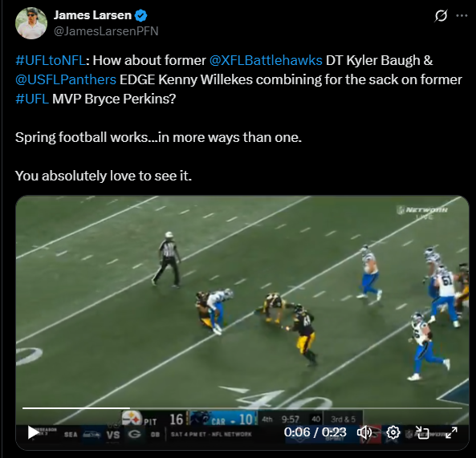This screenshot has height=458, width=476.
Task: Visit the @XFLBattlehawks mention
Action: 266,60
